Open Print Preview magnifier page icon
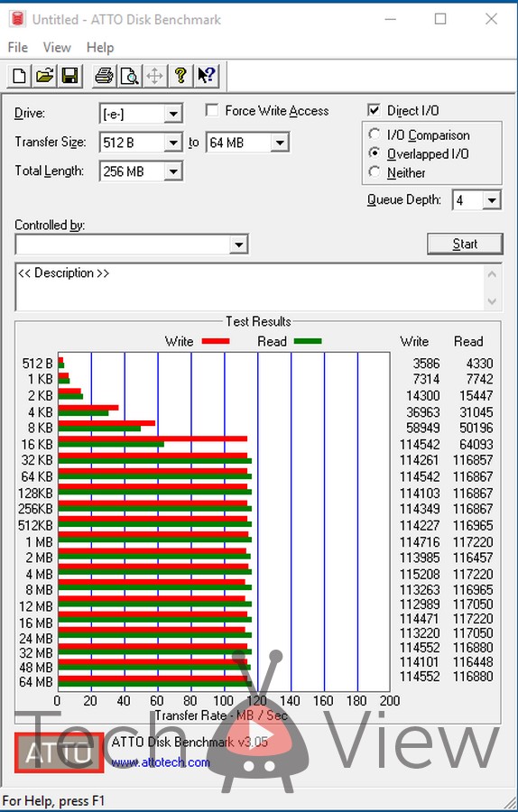 point(129,76)
